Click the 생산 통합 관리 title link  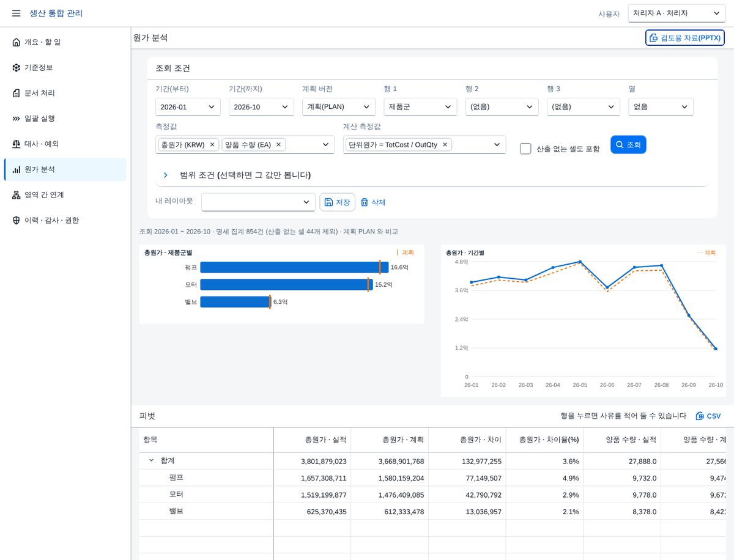point(56,13)
